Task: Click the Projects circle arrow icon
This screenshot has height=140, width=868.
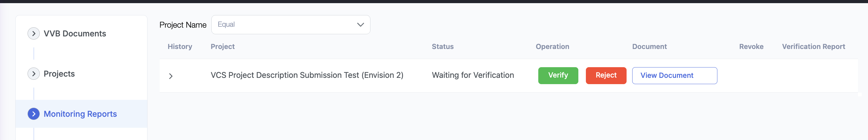Action: tap(34, 74)
